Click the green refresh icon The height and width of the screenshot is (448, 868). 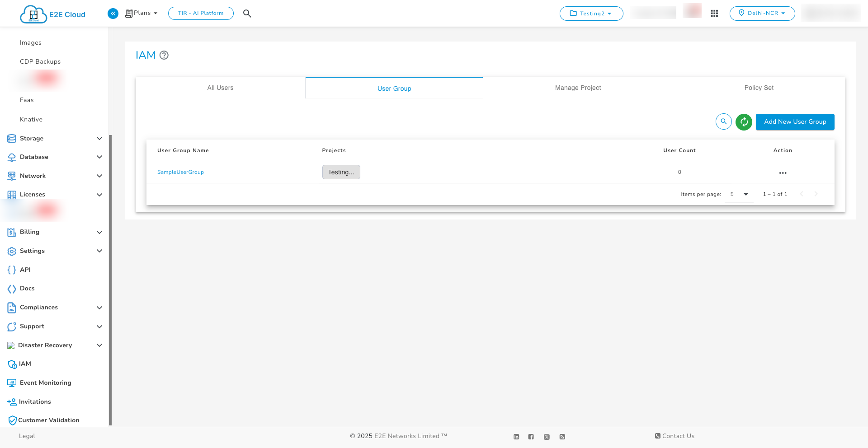point(744,122)
